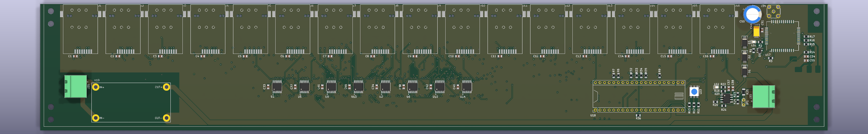Select the J12 connector footprint

[548, 29]
